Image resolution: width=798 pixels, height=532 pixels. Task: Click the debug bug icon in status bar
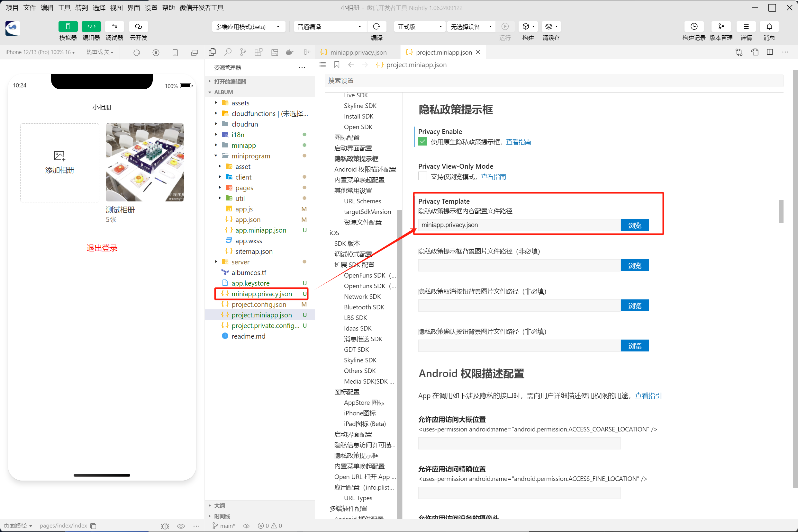(x=165, y=526)
